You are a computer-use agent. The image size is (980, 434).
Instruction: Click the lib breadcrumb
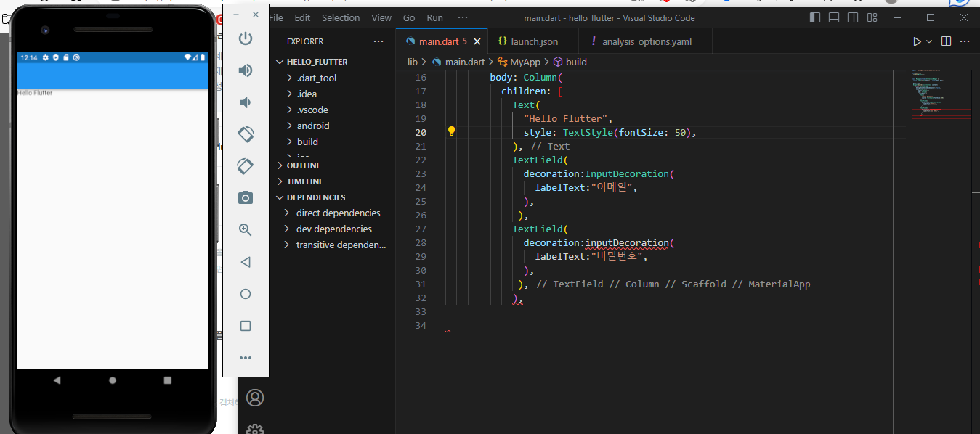(x=413, y=62)
